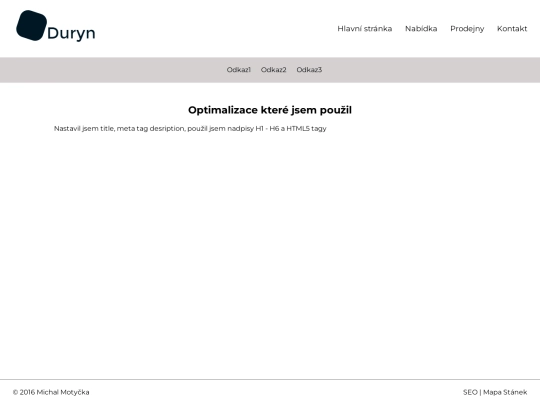
Task: Click the heading Optimalizace které jsem použil
Action: [x=270, y=110]
